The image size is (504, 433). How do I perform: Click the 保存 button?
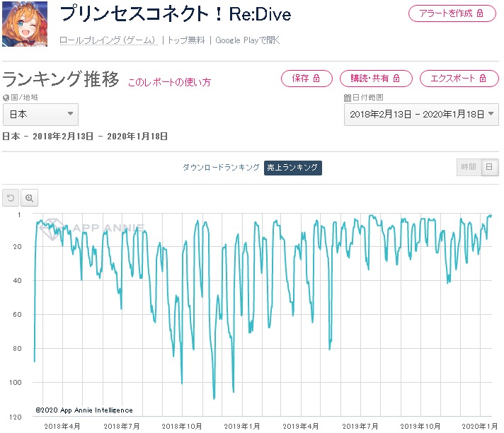(x=307, y=79)
